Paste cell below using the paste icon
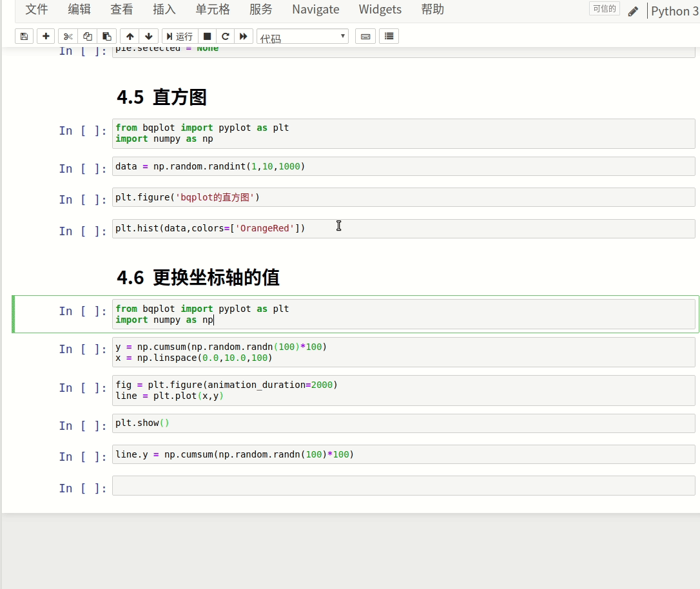The image size is (700, 589). tap(107, 36)
